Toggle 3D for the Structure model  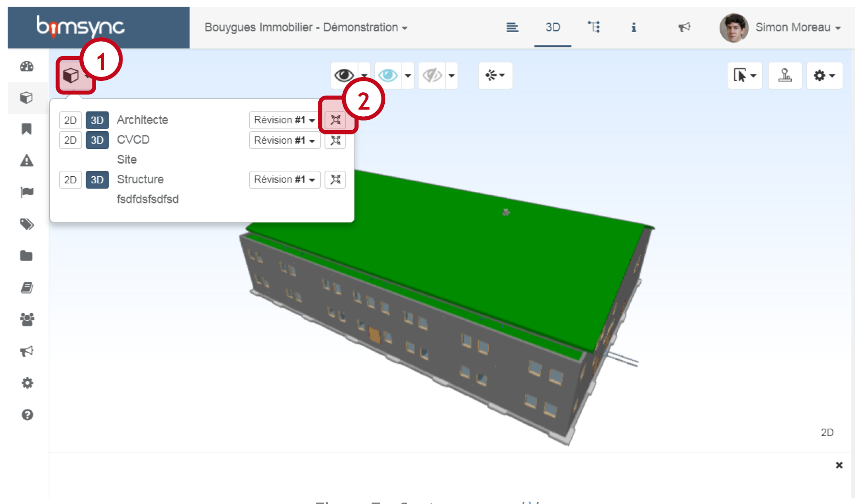click(97, 179)
